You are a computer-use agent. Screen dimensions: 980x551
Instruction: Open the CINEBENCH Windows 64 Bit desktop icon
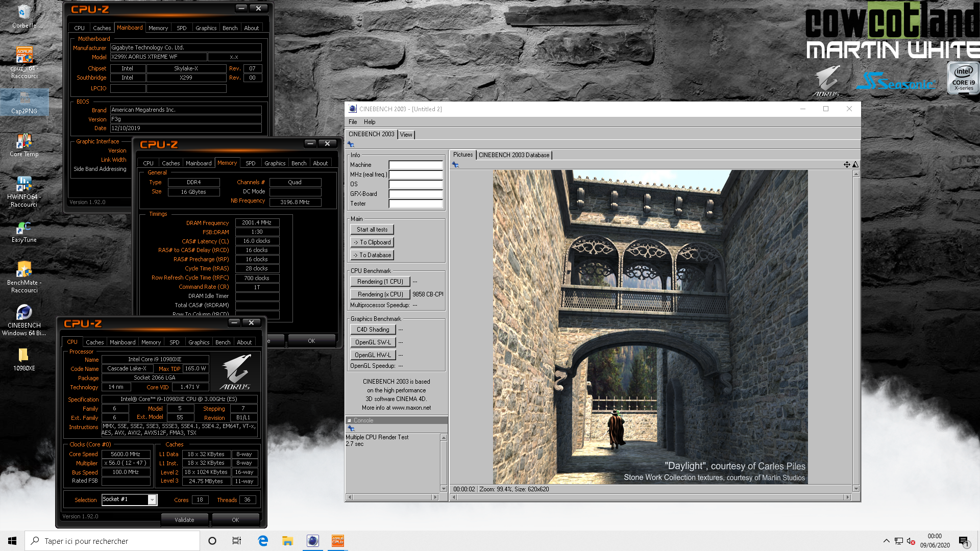(x=24, y=320)
